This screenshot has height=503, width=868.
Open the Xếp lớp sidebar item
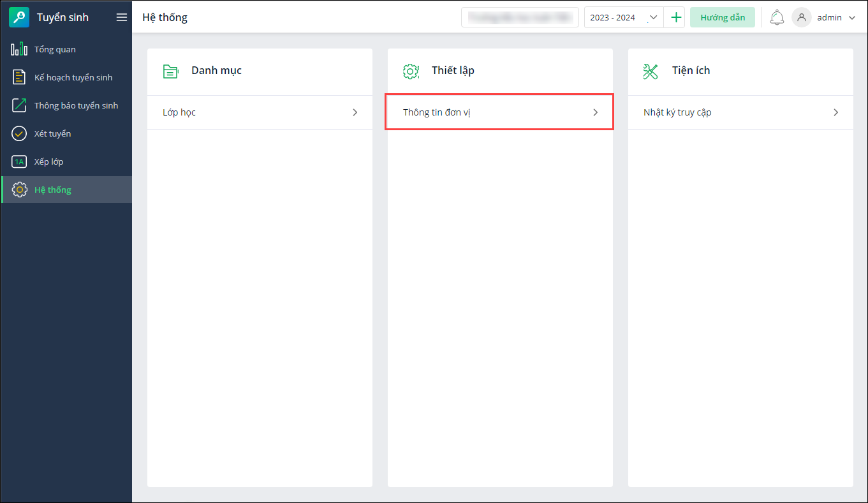[x=48, y=161]
